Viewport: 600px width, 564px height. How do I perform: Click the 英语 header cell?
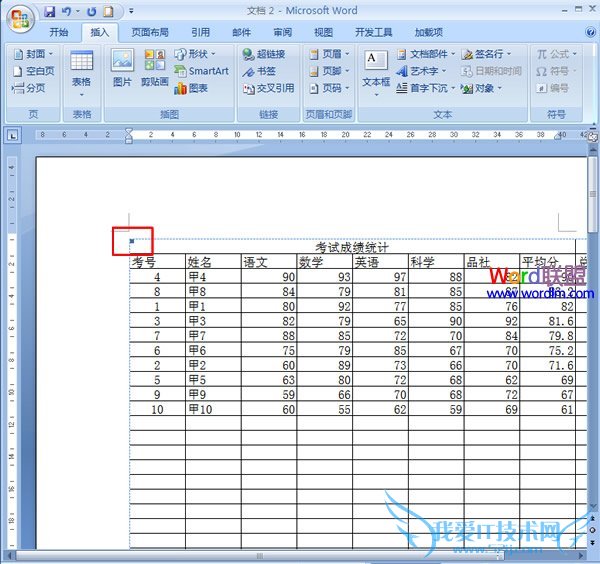[x=380, y=262]
